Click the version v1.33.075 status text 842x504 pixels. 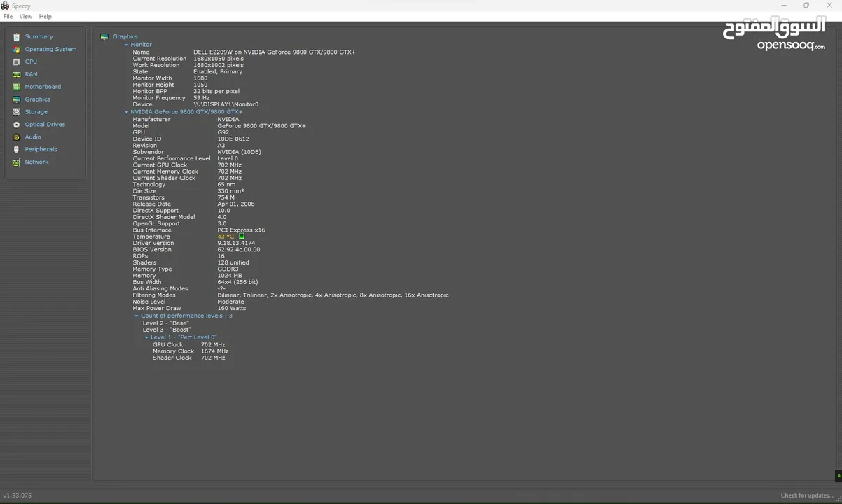coord(18,496)
